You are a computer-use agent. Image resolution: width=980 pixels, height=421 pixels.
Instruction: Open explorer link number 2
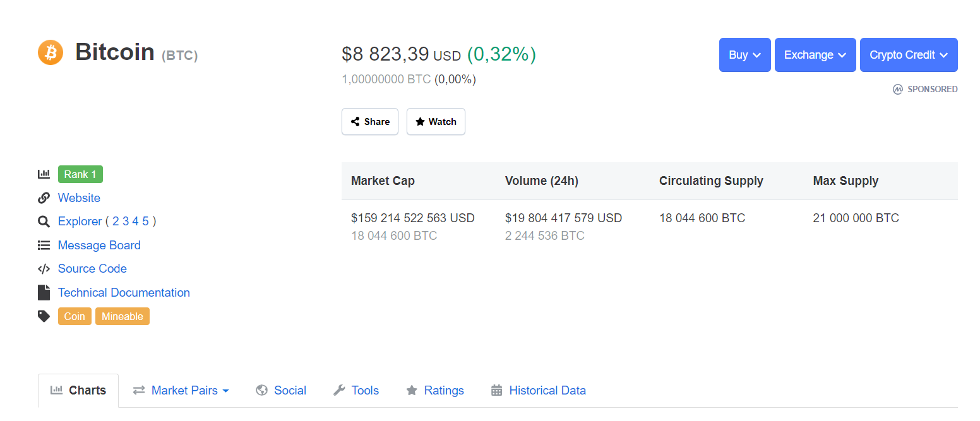click(x=116, y=222)
